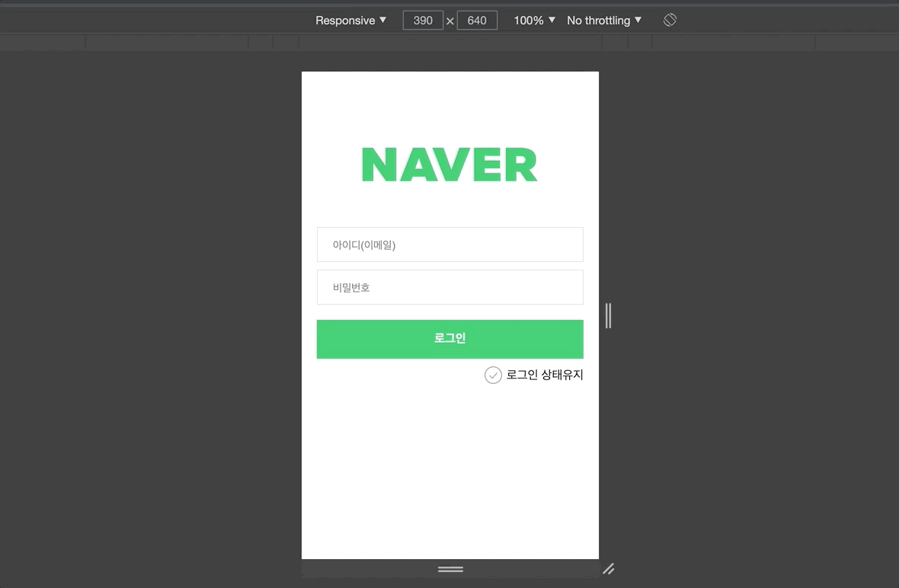The width and height of the screenshot is (899, 588).
Task: Click the triangle arrow next to Responsive
Action: [x=382, y=20]
